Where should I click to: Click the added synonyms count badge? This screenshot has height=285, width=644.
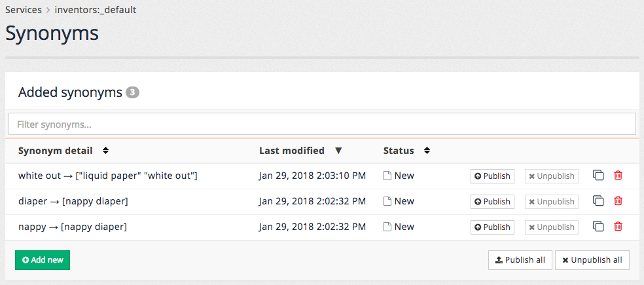coord(132,93)
